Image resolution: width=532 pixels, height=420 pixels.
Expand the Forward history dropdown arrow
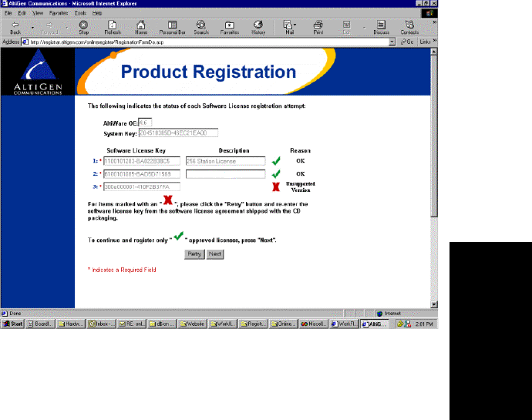click(x=67, y=28)
